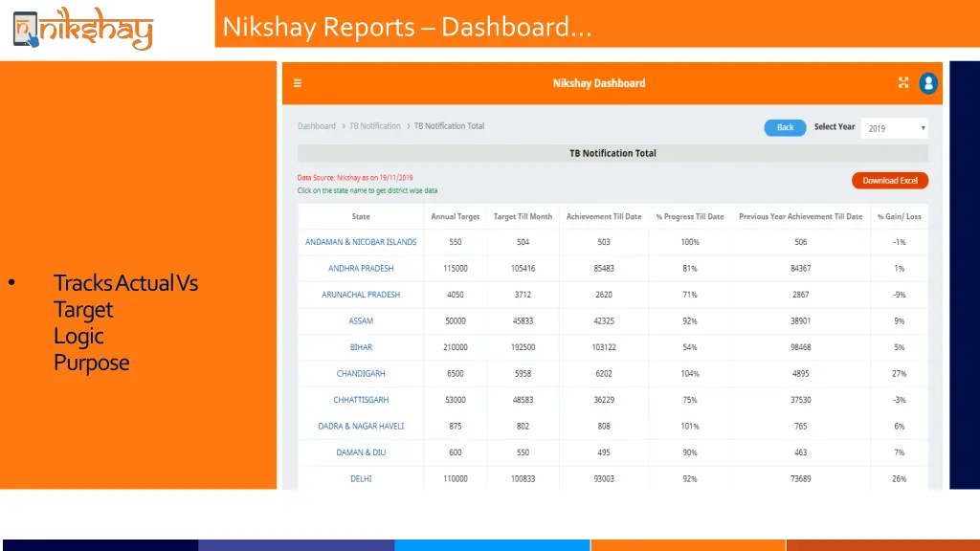Select Chandigarh progress value 104%
The image size is (980, 551).
click(690, 374)
